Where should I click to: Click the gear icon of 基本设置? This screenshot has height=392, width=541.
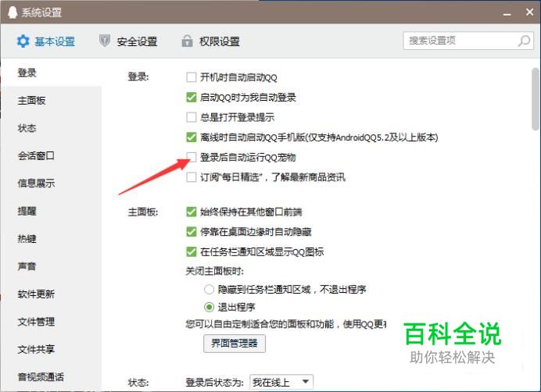pos(23,41)
